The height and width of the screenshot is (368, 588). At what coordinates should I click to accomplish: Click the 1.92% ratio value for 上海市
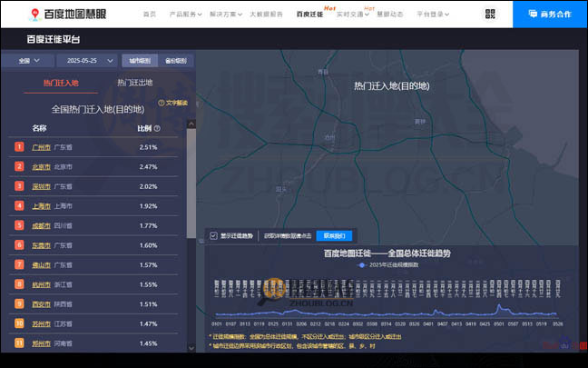(148, 206)
